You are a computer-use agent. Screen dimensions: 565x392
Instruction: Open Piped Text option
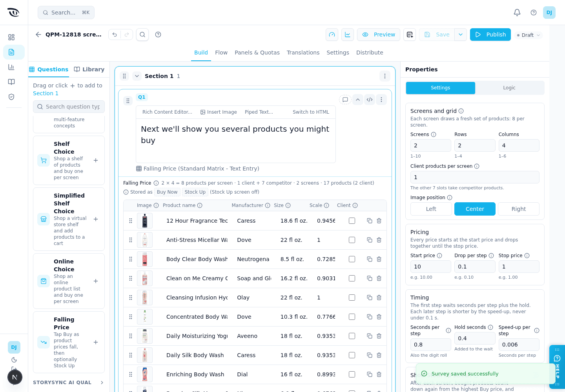click(x=259, y=112)
